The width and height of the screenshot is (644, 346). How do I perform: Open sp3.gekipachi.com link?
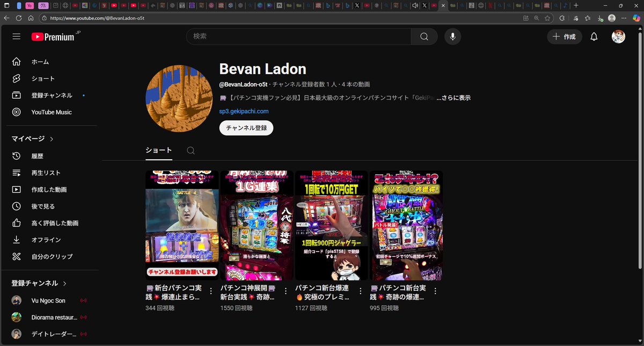point(244,111)
